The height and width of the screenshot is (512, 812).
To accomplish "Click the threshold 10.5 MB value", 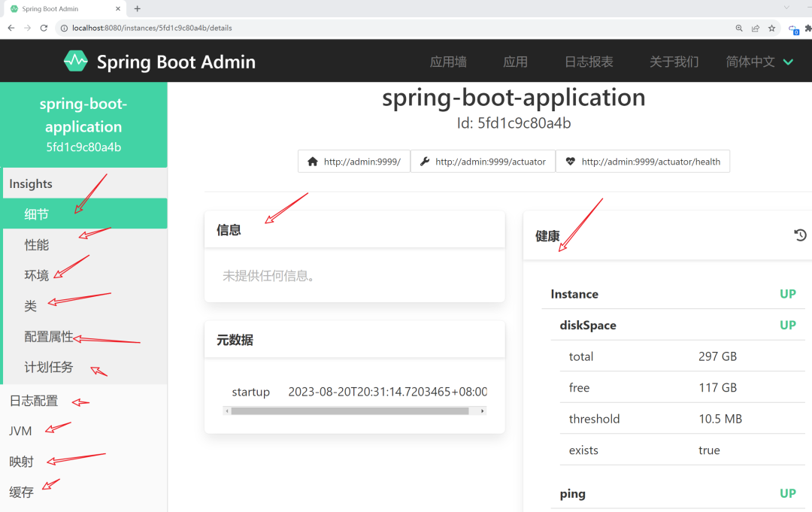I will click(x=720, y=419).
